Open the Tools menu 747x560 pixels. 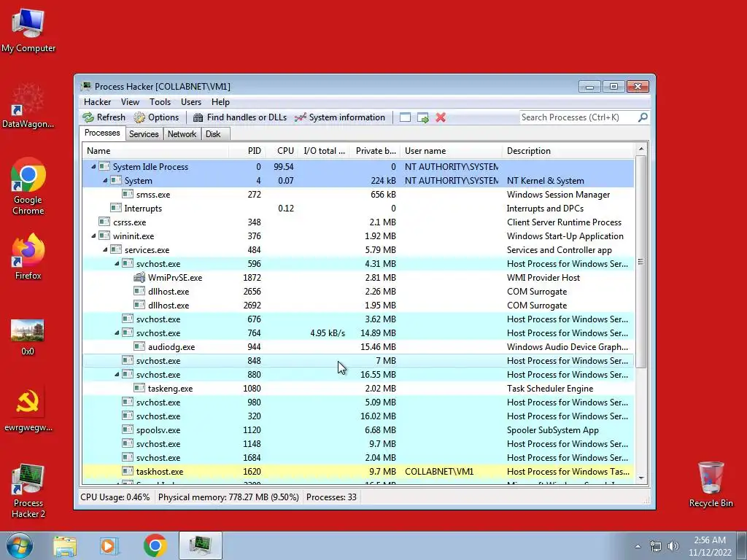coord(160,102)
